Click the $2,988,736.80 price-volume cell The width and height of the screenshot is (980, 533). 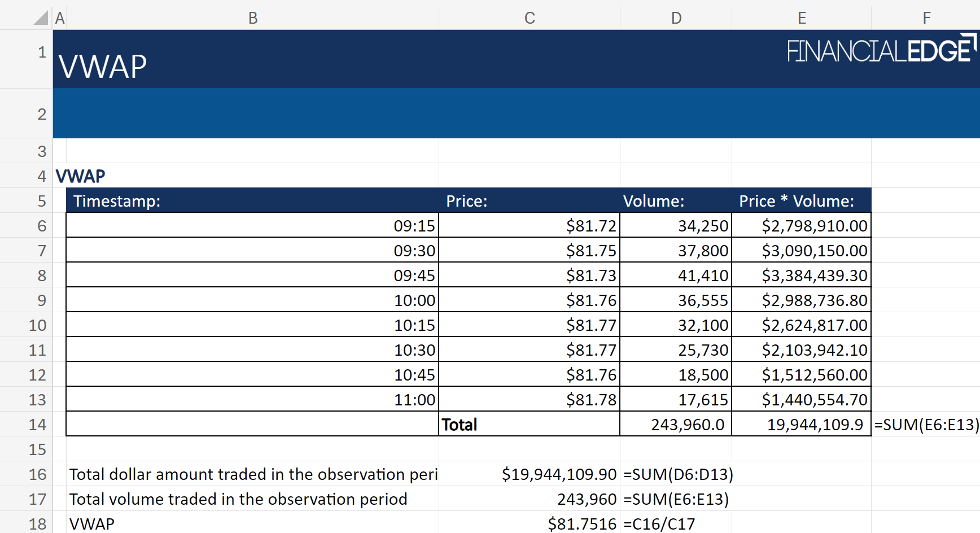[x=801, y=300]
